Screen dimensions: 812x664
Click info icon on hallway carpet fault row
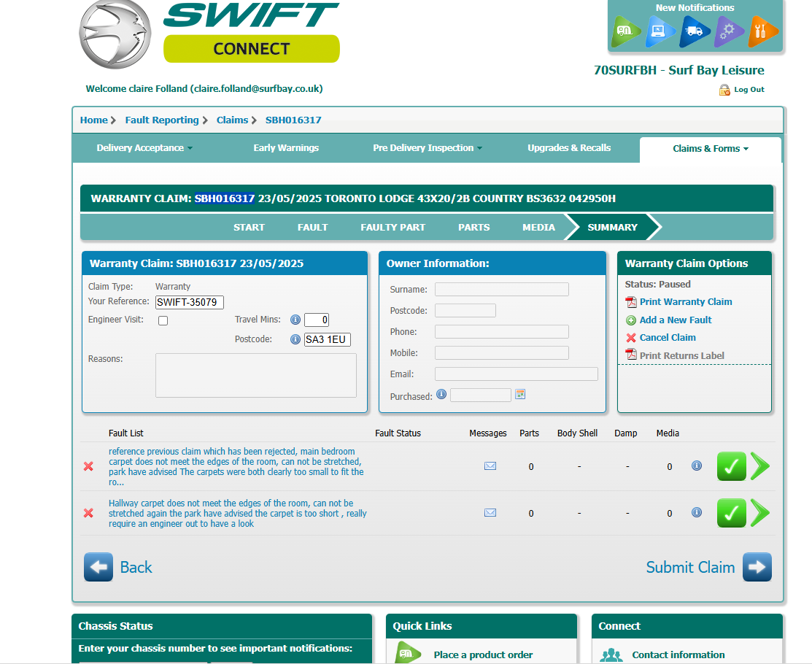(x=697, y=512)
